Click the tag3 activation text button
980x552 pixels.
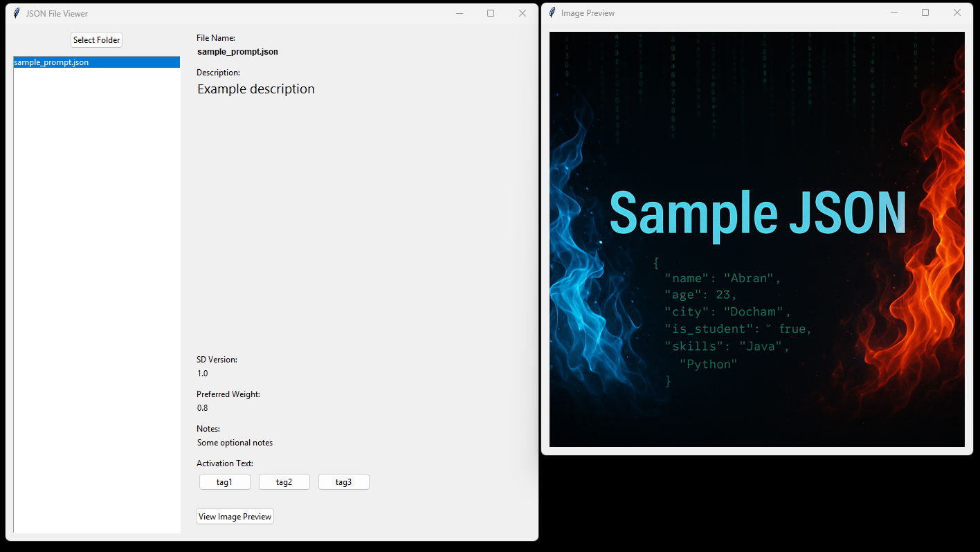point(343,481)
